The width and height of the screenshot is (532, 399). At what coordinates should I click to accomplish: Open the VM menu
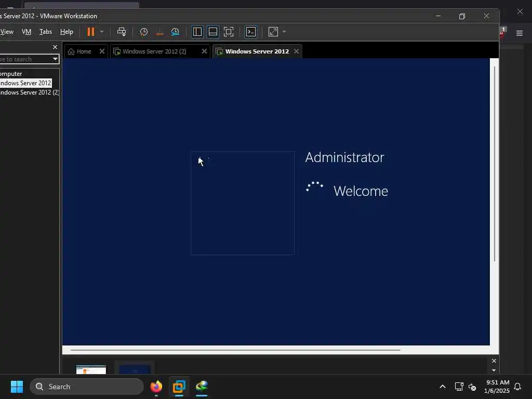[26, 32]
